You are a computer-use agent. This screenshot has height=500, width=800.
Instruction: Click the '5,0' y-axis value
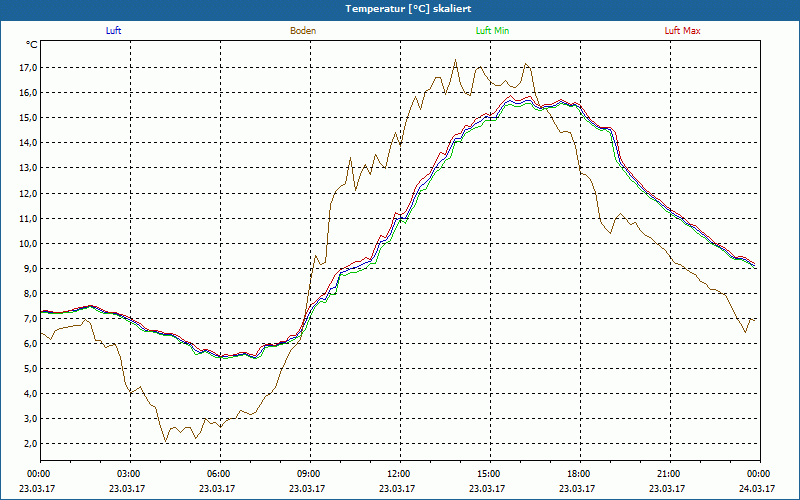(x=31, y=368)
